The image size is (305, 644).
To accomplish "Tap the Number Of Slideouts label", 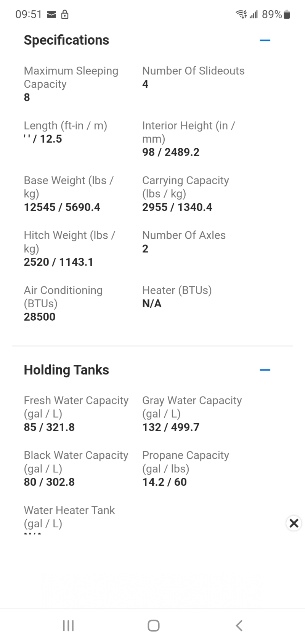I will pyautogui.click(x=193, y=71).
